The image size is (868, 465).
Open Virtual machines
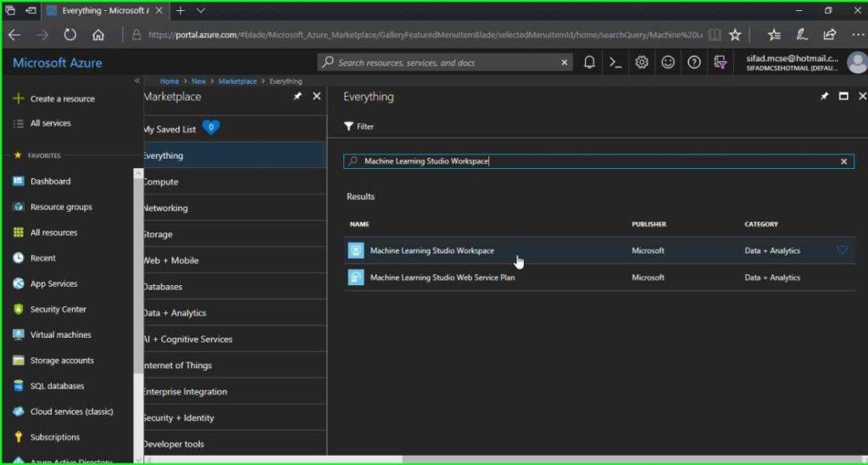coord(52,334)
